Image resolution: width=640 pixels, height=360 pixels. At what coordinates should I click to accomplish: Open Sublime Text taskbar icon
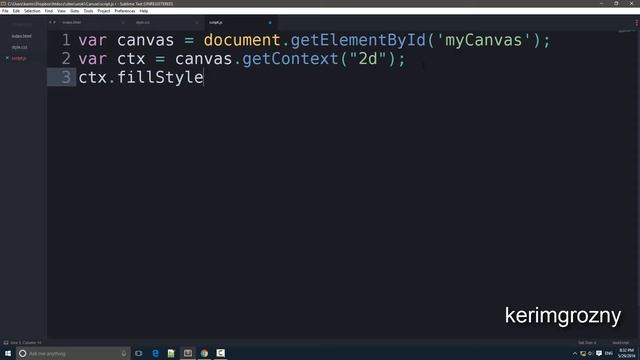pos(188,353)
